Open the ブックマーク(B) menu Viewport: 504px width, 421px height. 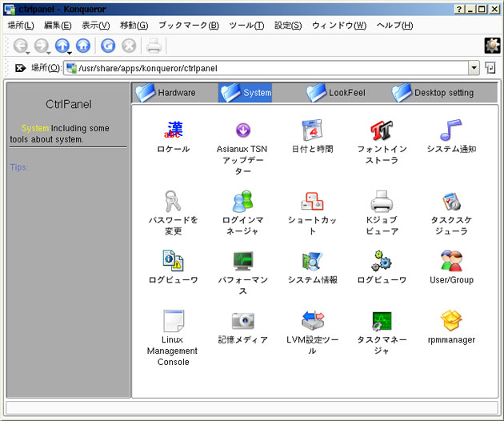188,26
